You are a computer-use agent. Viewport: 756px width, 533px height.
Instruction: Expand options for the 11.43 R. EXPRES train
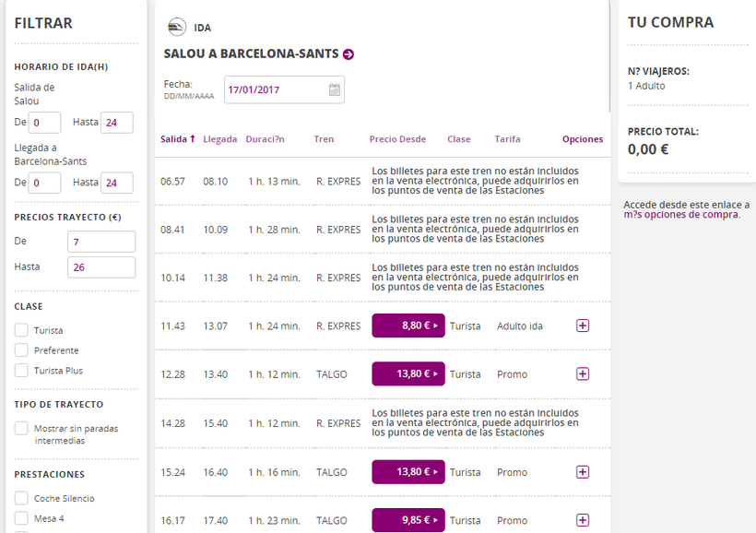point(582,326)
